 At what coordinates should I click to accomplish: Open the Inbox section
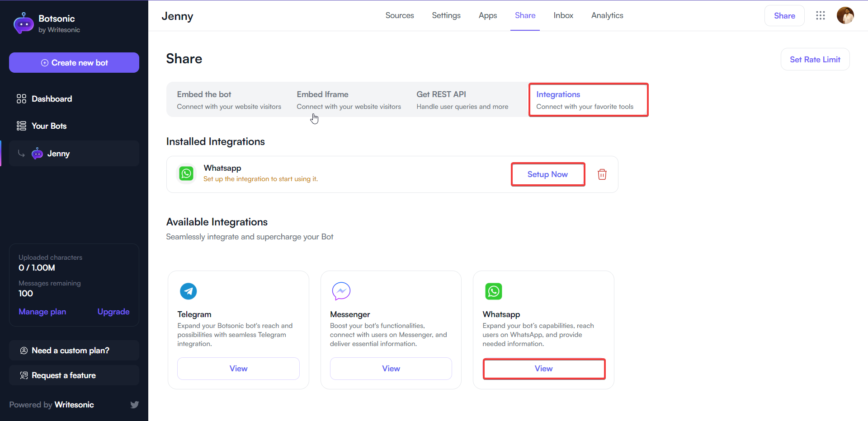[563, 15]
